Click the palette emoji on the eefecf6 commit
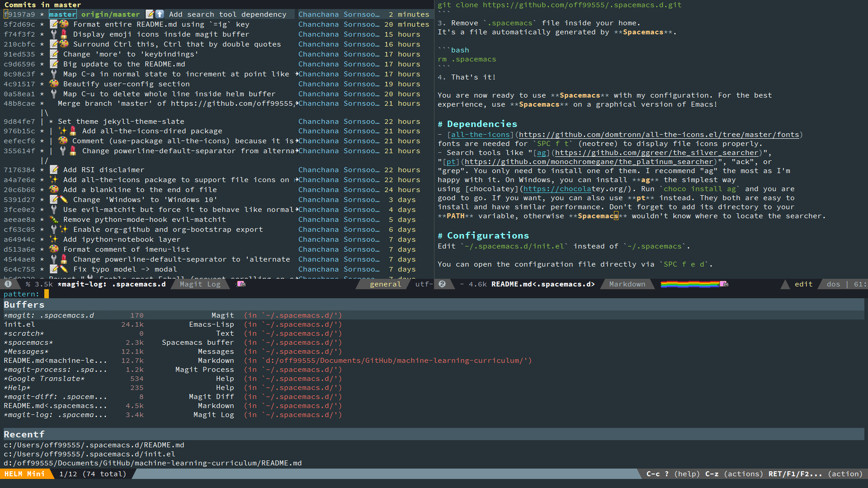This screenshot has height=488, width=868. tap(63, 141)
